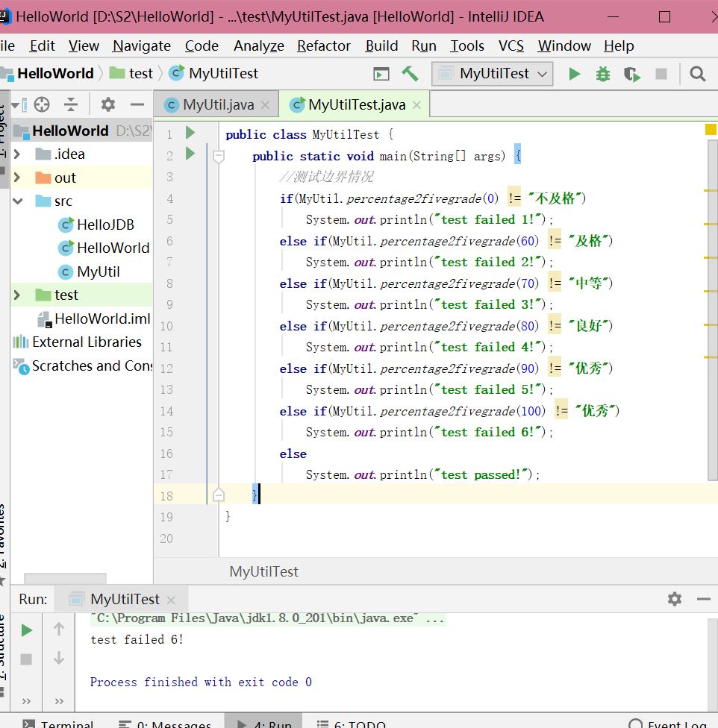Go down the stack trace arrow

(x=59, y=658)
